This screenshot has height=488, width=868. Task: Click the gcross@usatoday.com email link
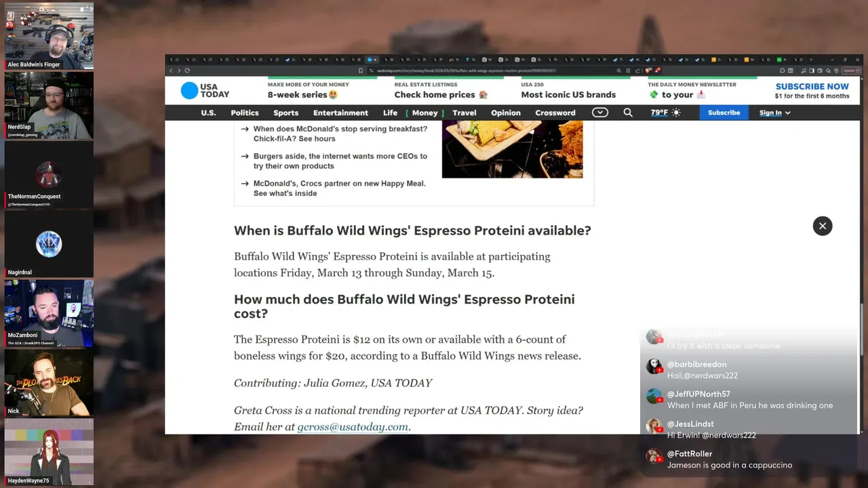coord(353,426)
